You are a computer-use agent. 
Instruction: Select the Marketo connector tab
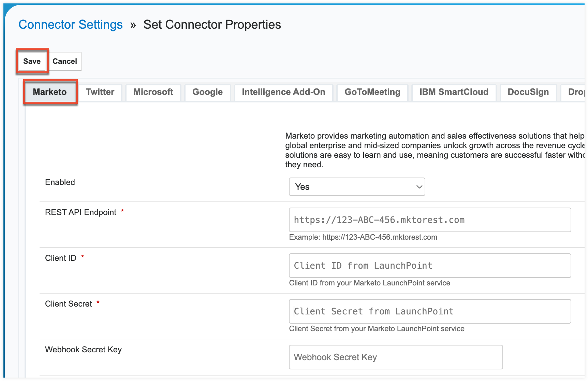(x=50, y=92)
